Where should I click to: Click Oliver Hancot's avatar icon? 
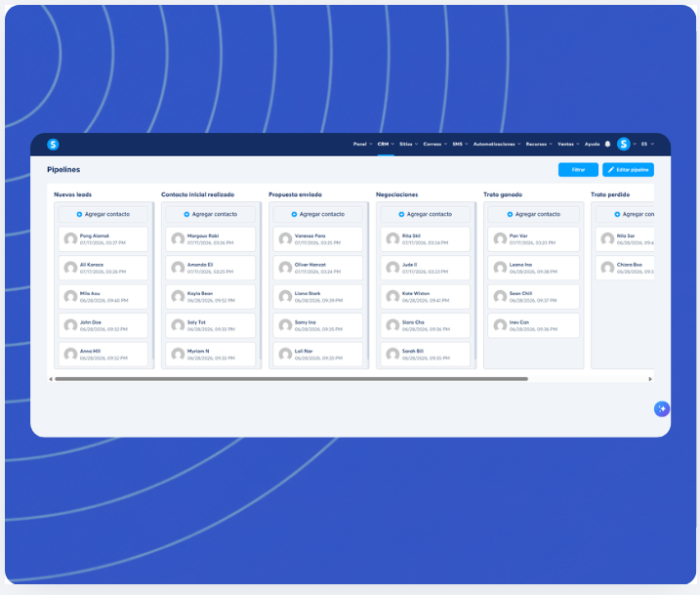click(x=285, y=268)
